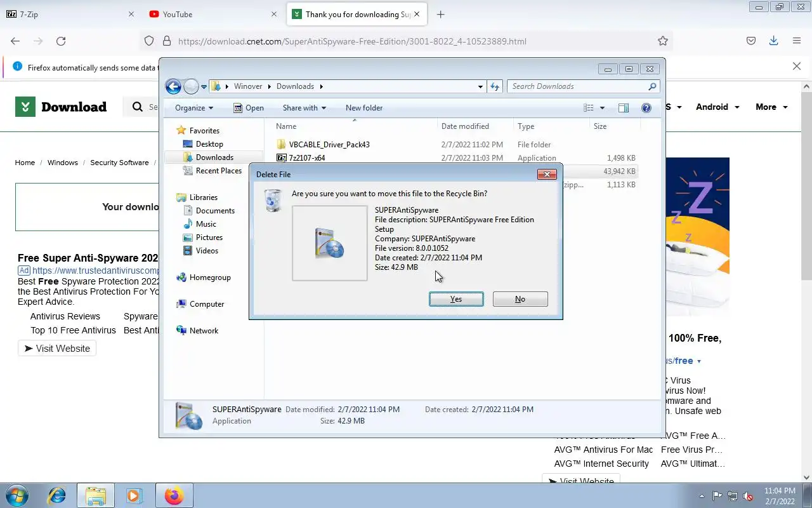The height and width of the screenshot is (508, 812).
Task: Click Downloads in the address breadcrumb
Action: (295, 86)
